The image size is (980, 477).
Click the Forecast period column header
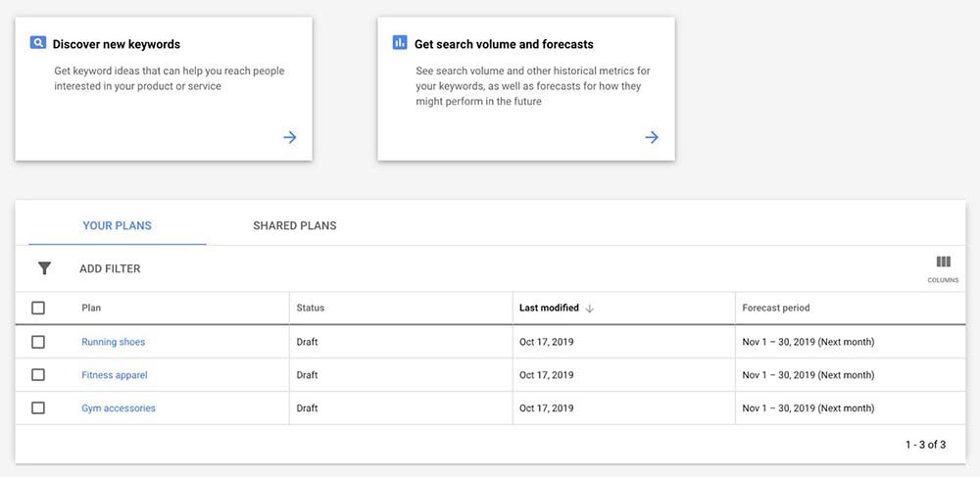click(776, 308)
